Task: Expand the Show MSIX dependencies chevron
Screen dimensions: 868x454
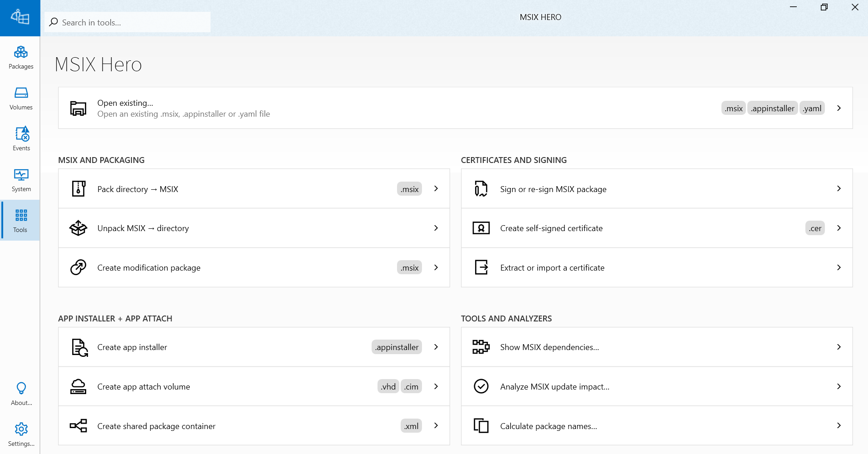Action: (839, 347)
